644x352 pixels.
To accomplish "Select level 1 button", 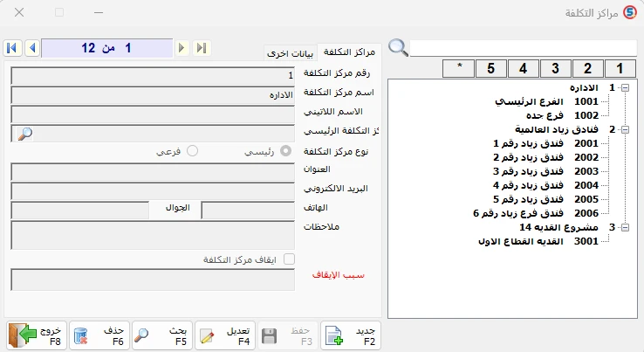I will (x=620, y=68).
